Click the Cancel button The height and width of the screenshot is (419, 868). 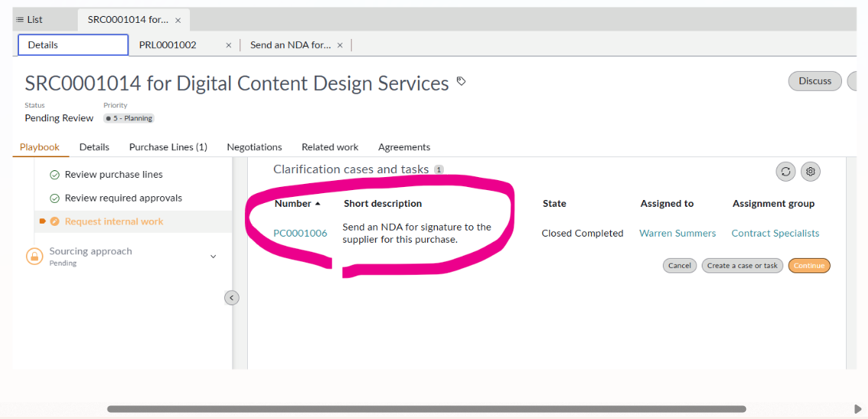click(x=680, y=266)
